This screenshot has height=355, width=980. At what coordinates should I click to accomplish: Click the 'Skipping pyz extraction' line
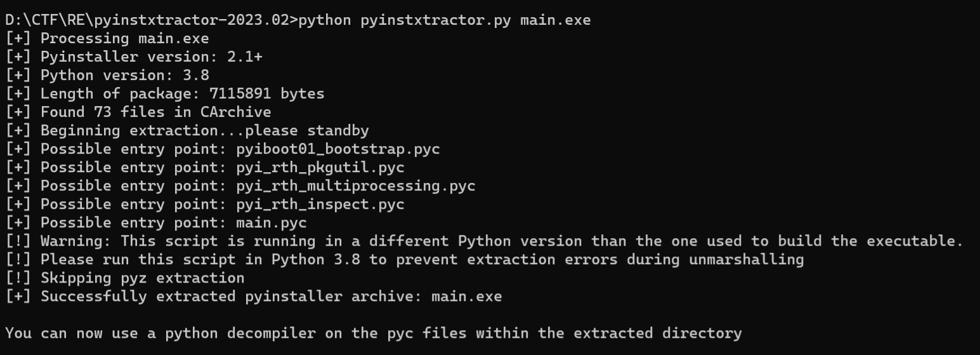pos(142,278)
